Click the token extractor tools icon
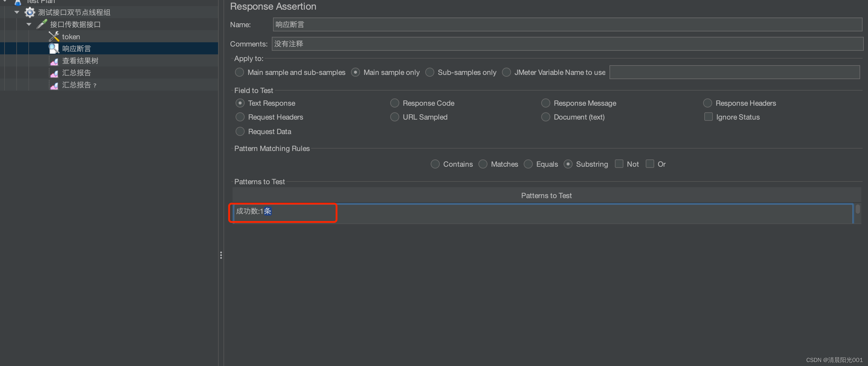Image resolution: width=868 pixels, height=366 pixels. [54, 37]
